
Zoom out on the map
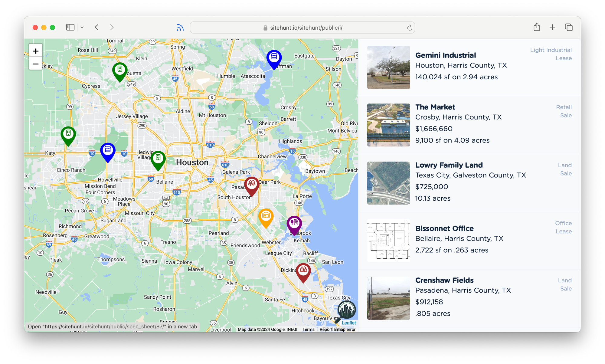click(x=36, y=64)
